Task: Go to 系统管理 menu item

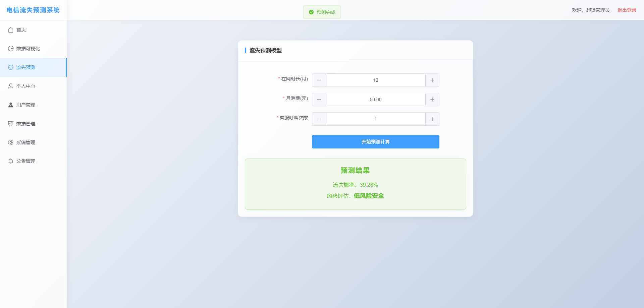Action: (x=26, y=142)
